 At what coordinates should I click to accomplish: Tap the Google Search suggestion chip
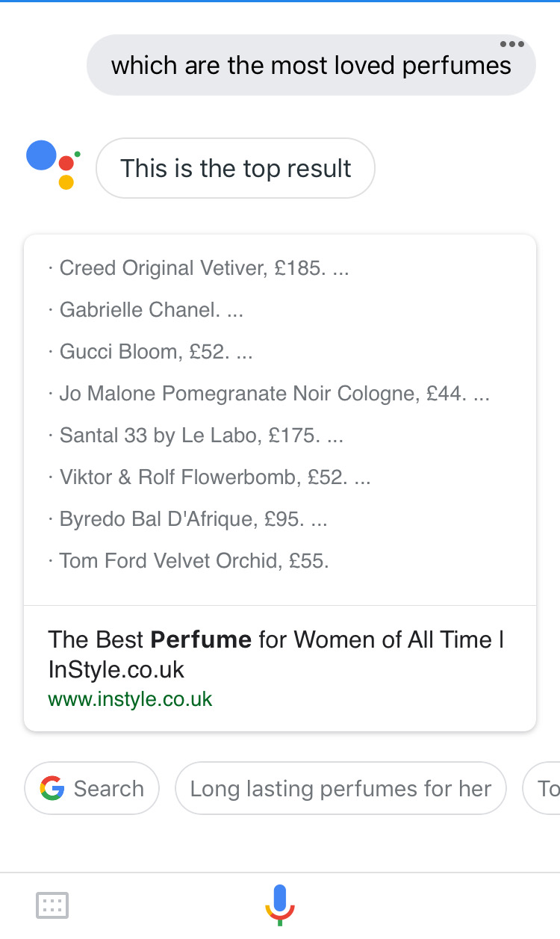pyautogui.click(x=92, y=788)
